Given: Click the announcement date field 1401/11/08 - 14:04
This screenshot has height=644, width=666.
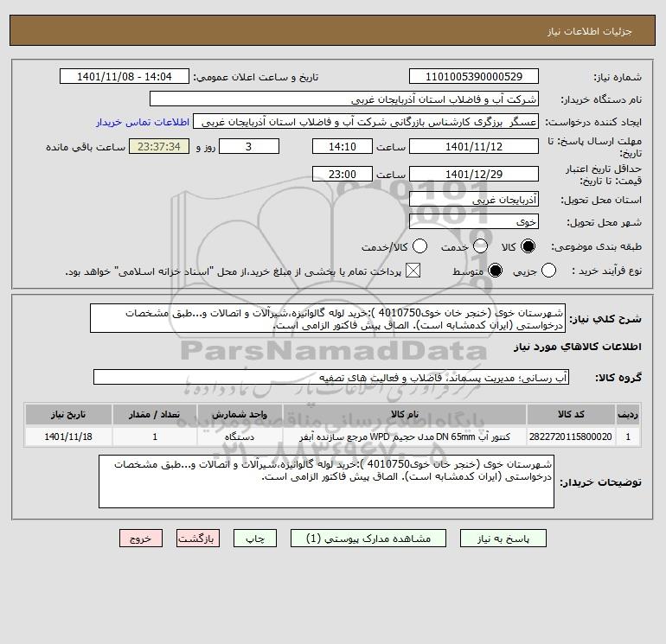Looking at the screenshot, I should tap(125, 76).
